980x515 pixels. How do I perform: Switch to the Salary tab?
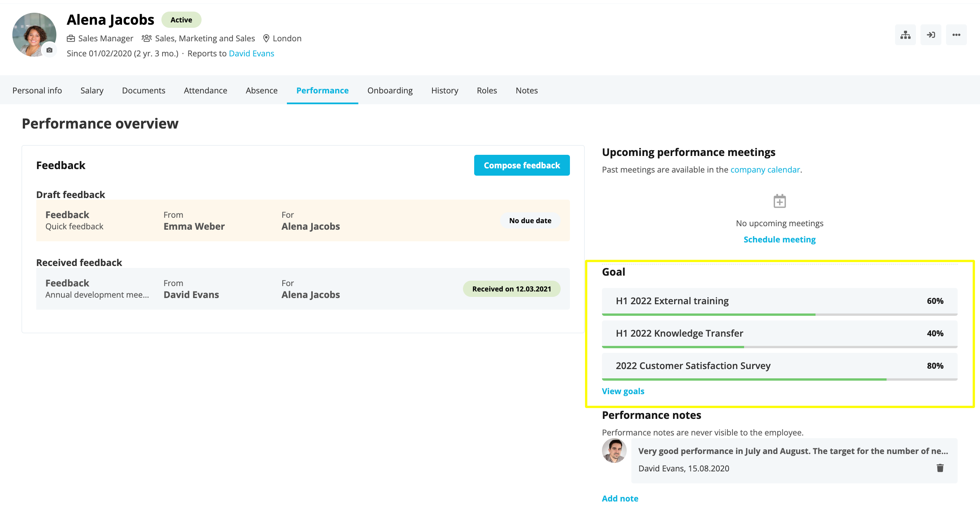92,90
